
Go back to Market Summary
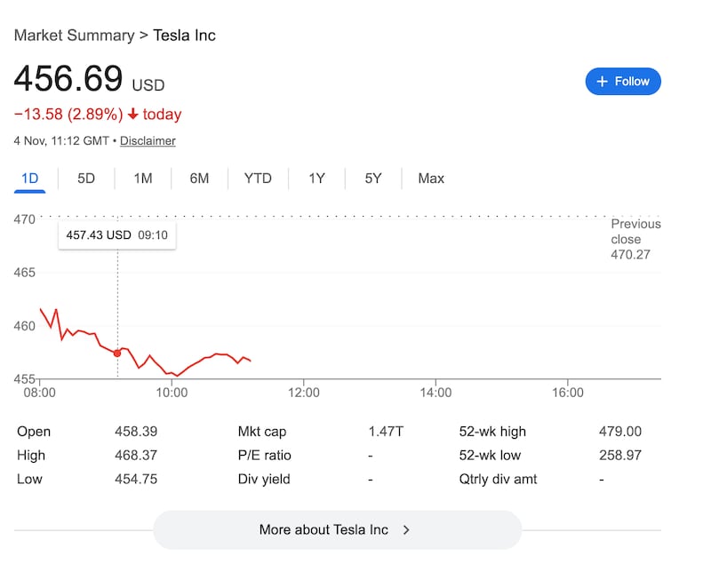pyautogui.click(x=73, y=35)
